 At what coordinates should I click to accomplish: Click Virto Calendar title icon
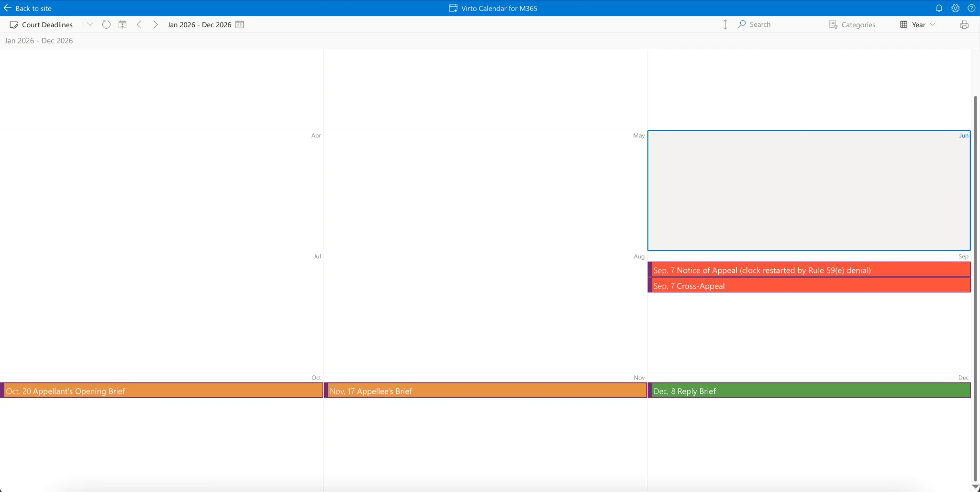click(453, 8)
